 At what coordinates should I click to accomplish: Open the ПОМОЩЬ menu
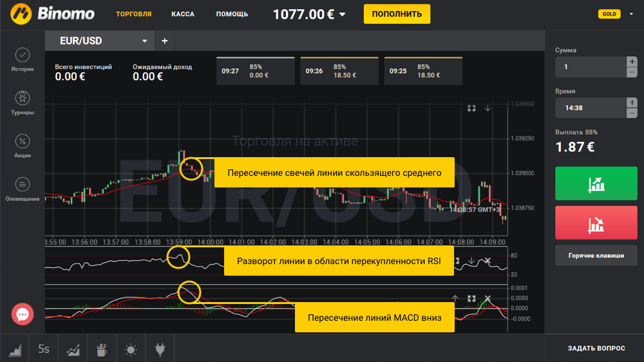232,14
